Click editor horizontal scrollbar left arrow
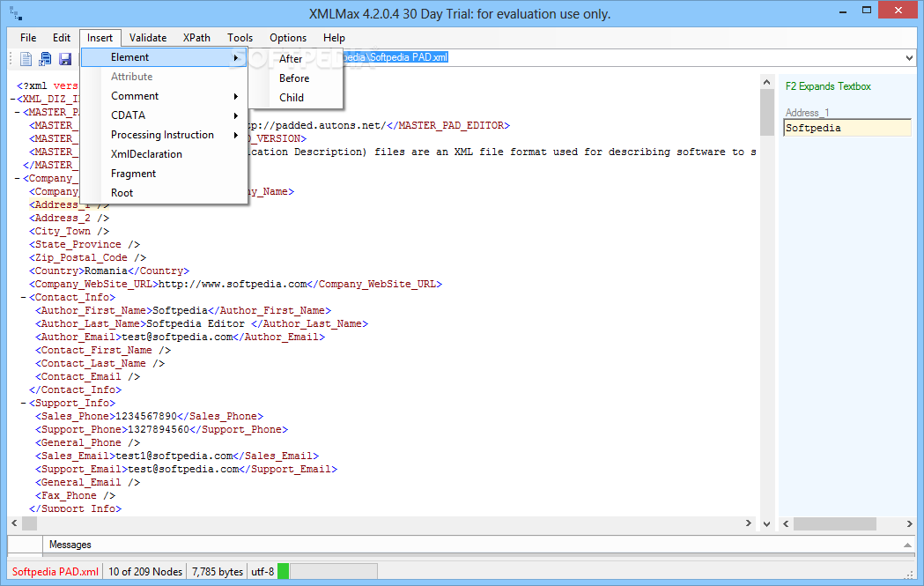The width and height of the screenshot is (924, 586). 15,523
